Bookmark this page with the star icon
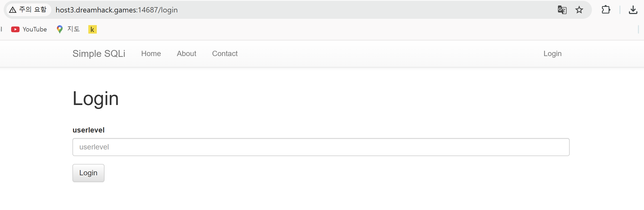 point(579,10)
